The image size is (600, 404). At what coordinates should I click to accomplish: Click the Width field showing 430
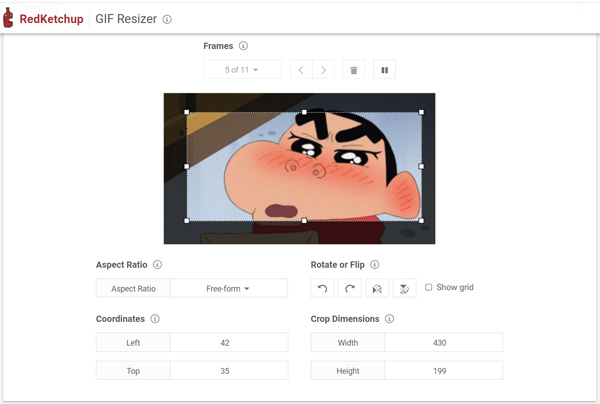tap(443, 342)
